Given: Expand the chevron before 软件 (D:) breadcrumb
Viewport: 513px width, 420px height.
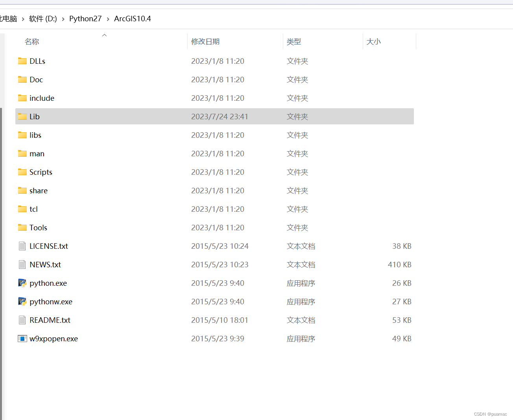Looking at the screenshot, I should pyautogui.click(x=23, y=19).
